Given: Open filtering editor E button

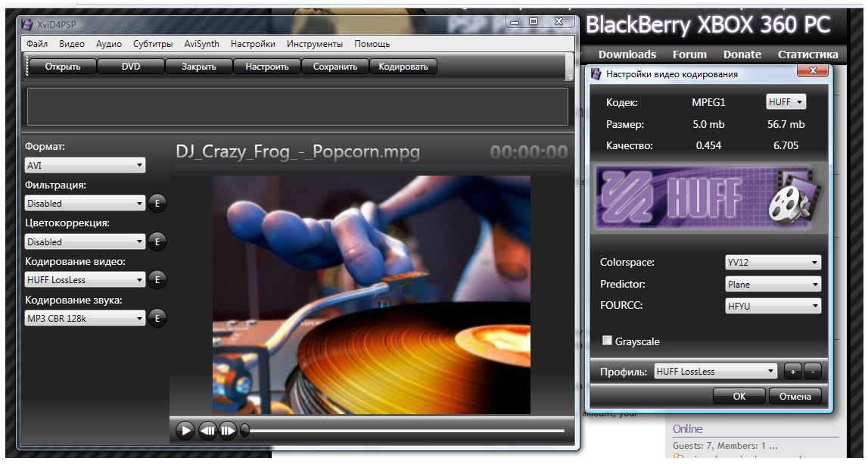Looking at the screenshot, I should (157, 203).
